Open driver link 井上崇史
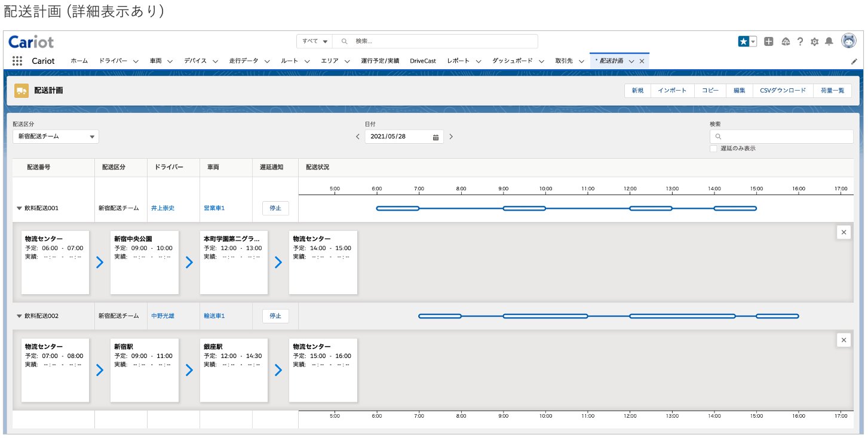Viewport: 868px width, 438px height. [x=162, y=208]
